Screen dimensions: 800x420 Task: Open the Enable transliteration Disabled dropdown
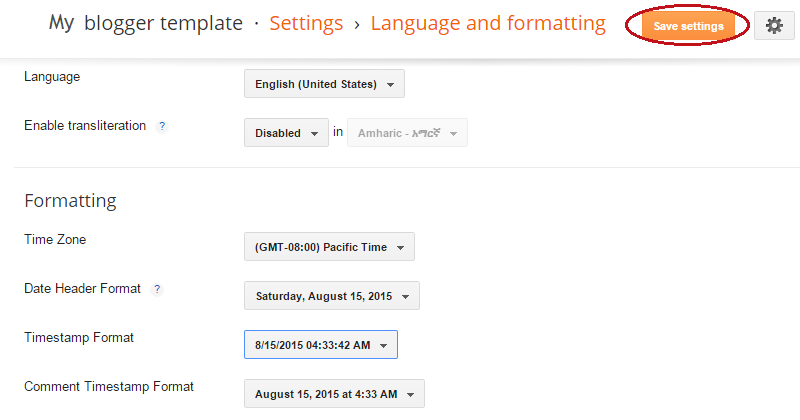tap(286, 133)
